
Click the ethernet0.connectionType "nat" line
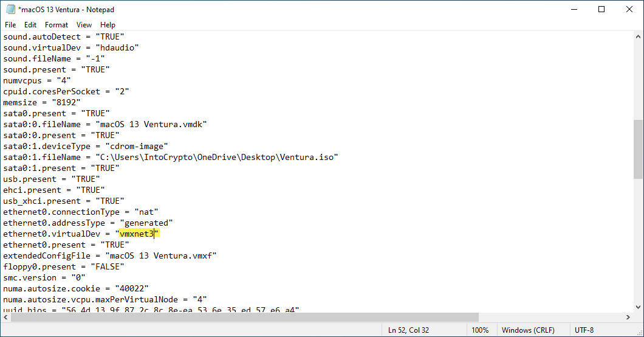point(80,212)
